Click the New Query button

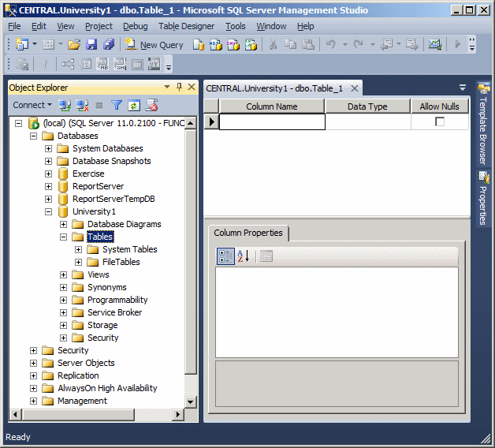[154, 45]
